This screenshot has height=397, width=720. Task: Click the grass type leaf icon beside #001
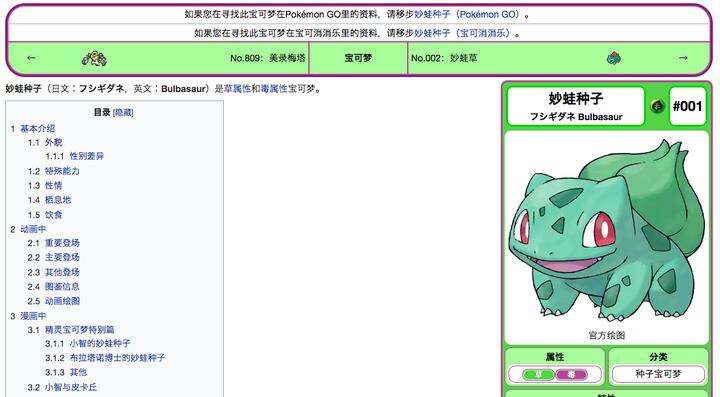point(658,106)
